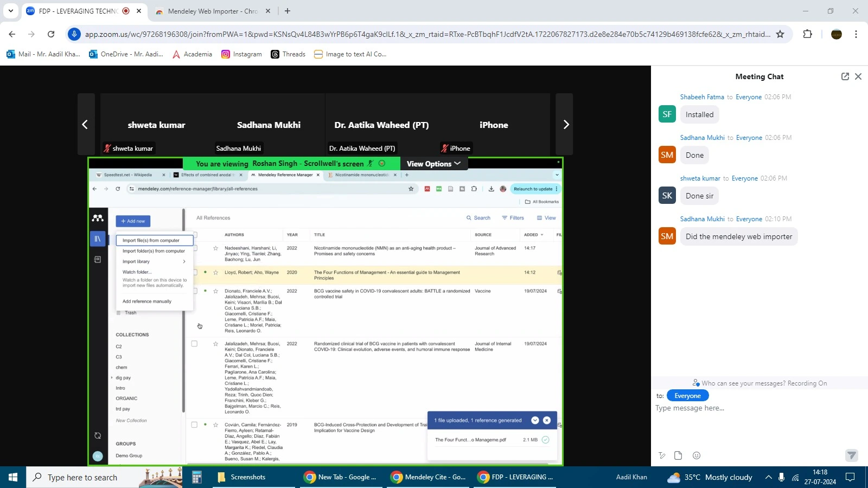868x488 pixels.
Task: Open the emoji picker in chat
Action: 697,455
